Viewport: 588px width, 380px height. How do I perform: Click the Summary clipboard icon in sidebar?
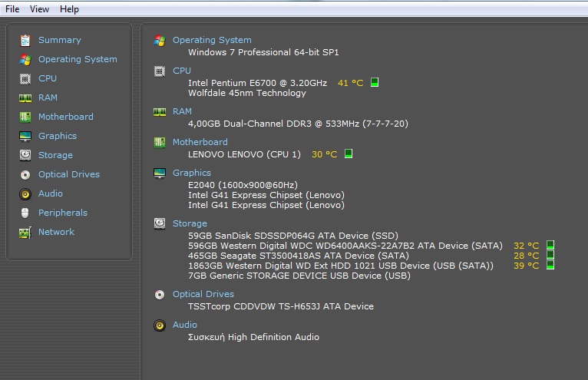(25, 40)
